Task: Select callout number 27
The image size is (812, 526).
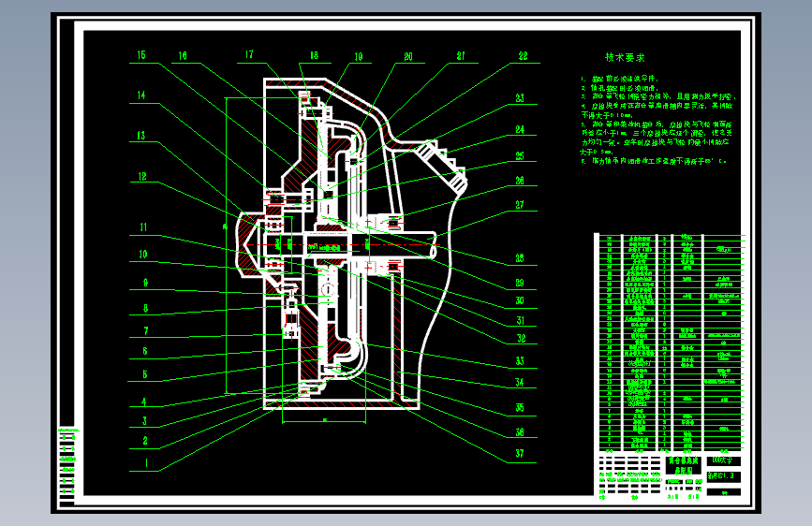Action: click(520, 205)
